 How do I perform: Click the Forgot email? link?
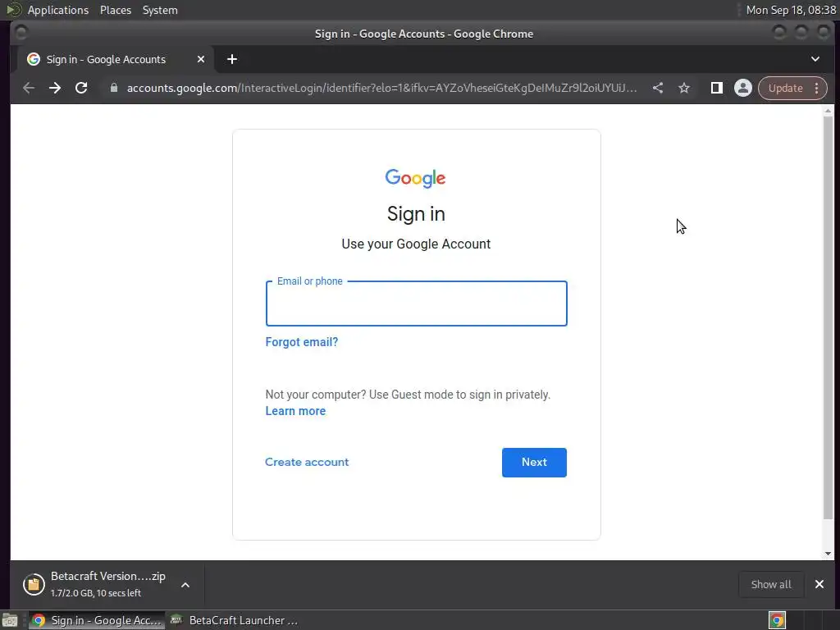coord(302,342)
